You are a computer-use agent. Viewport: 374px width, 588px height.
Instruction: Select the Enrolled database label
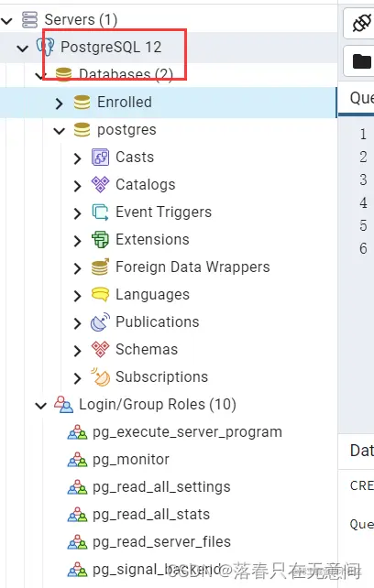click(x=125, y=102)
